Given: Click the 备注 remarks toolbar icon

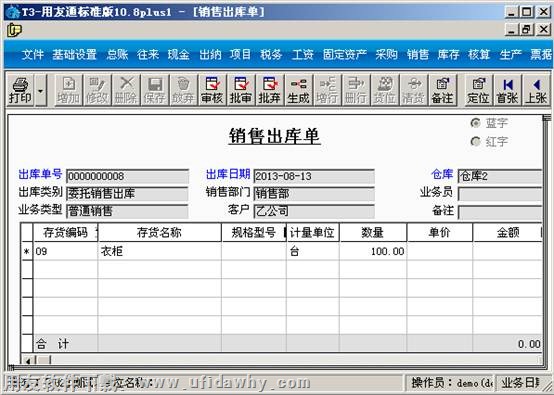Looking at the screenshot, I should point(442,90).
